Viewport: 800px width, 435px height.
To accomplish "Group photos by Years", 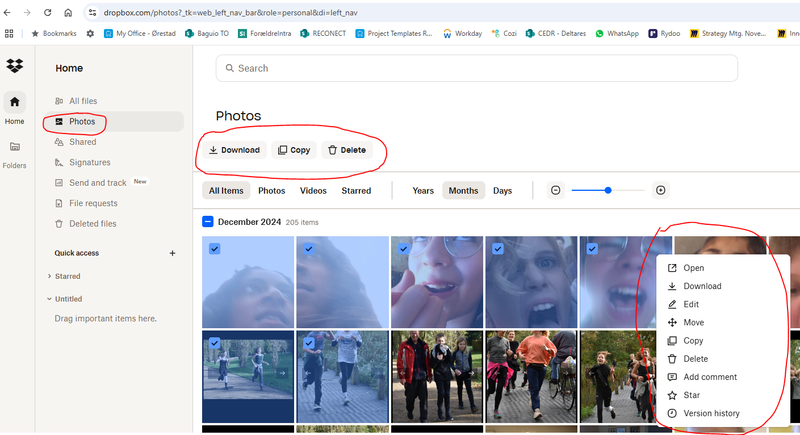I will point(423,191).
